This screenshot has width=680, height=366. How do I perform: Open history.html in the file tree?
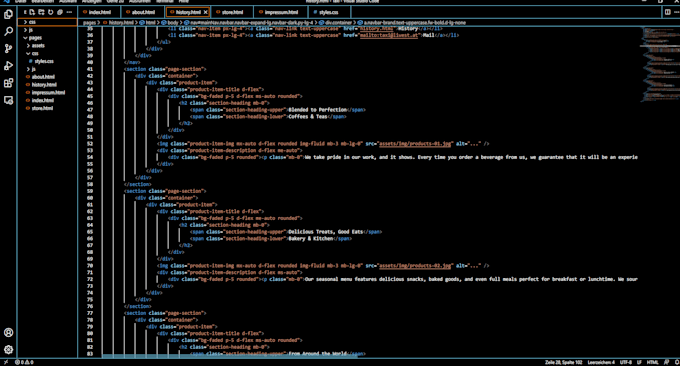click(x=47, y=85)
